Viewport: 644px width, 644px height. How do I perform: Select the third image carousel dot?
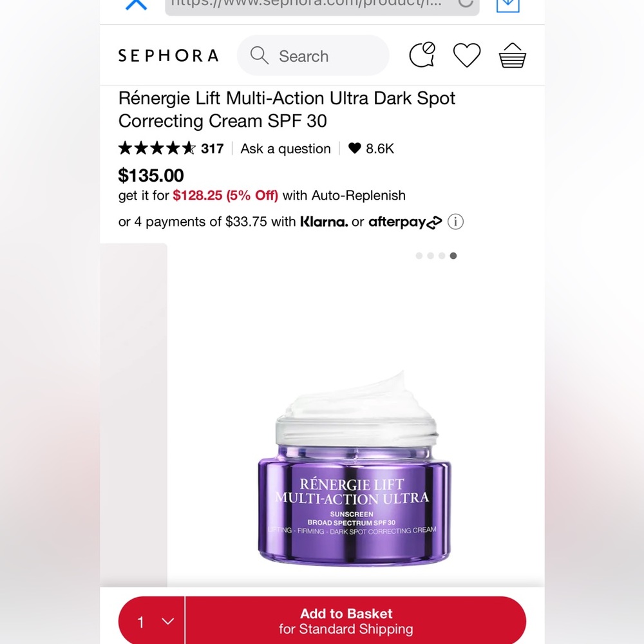pos(442,256)
